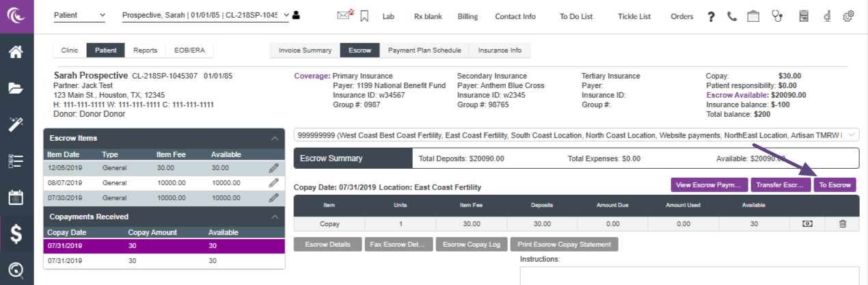This screenshot has width=868, height=285.
Task: Open the calendar icon in sidebar
Action: click(x=16, y=198)
